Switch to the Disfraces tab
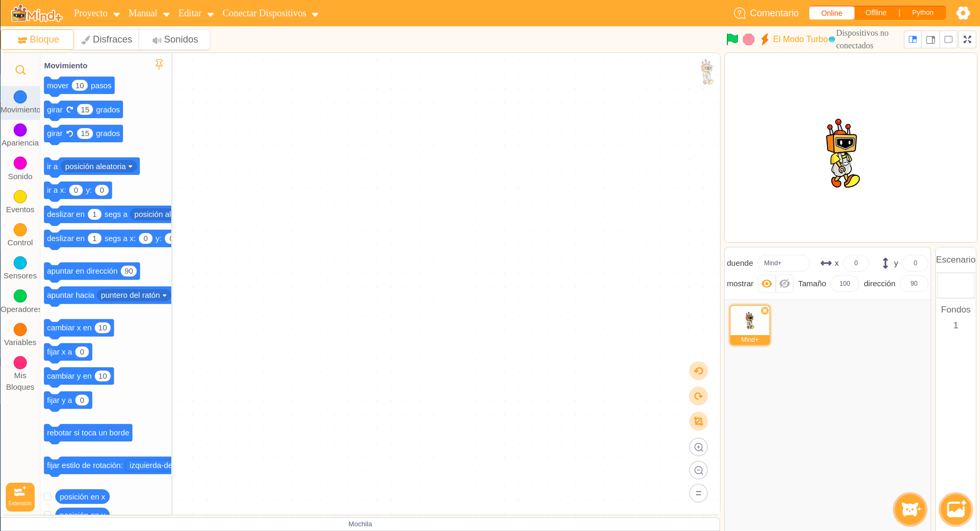This screenshot has width=980, height=531. coord(107,40)
